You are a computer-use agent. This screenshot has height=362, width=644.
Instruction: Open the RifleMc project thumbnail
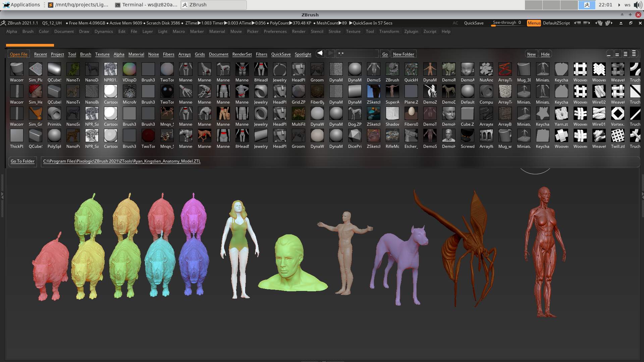click(x=392, y=135)
